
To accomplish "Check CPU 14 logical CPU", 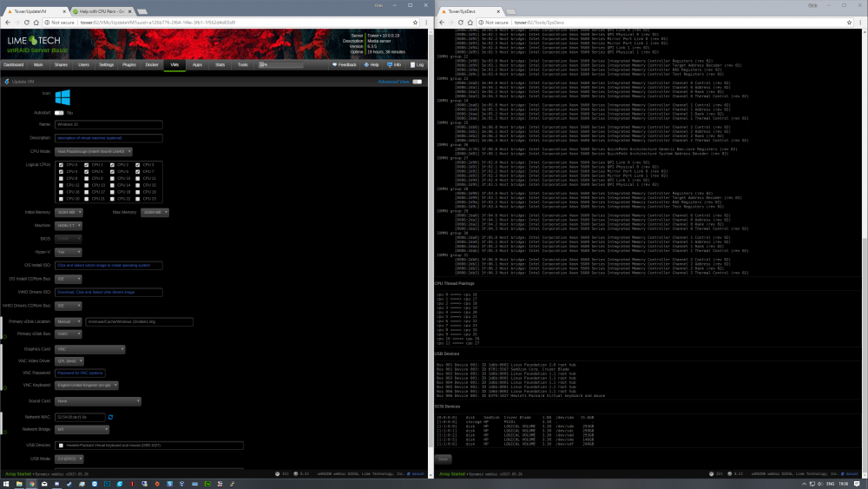I will click(x=112, y=185).
